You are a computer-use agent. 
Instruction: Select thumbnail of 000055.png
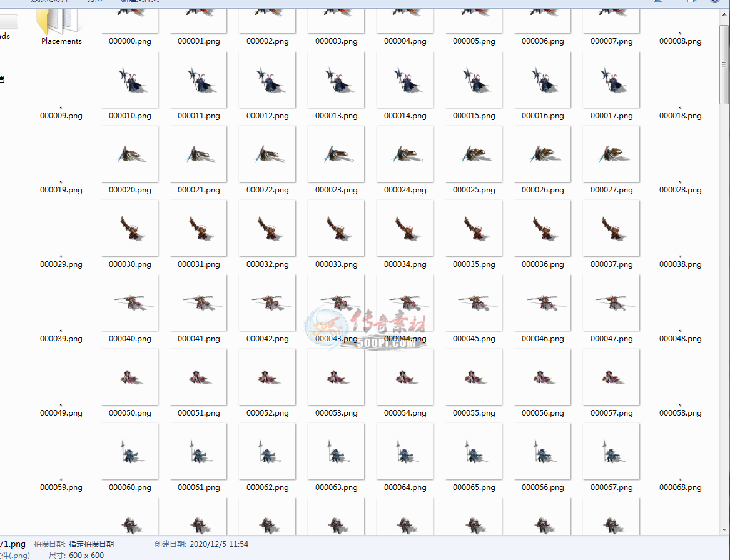(474, 377)
